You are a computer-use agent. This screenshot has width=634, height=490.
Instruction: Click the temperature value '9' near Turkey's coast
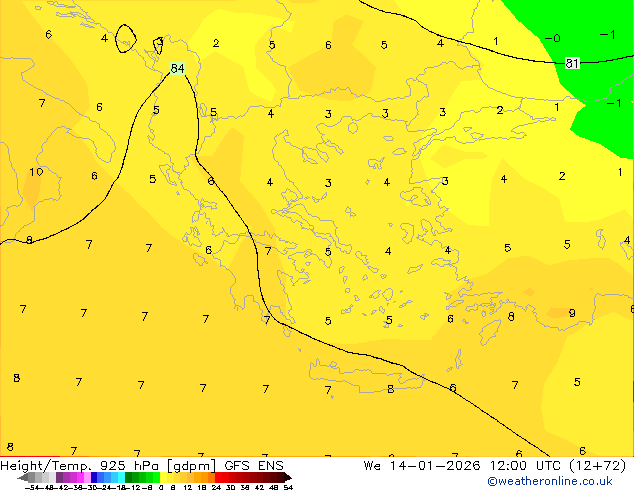pyautogui.click(x=572, y=313)
